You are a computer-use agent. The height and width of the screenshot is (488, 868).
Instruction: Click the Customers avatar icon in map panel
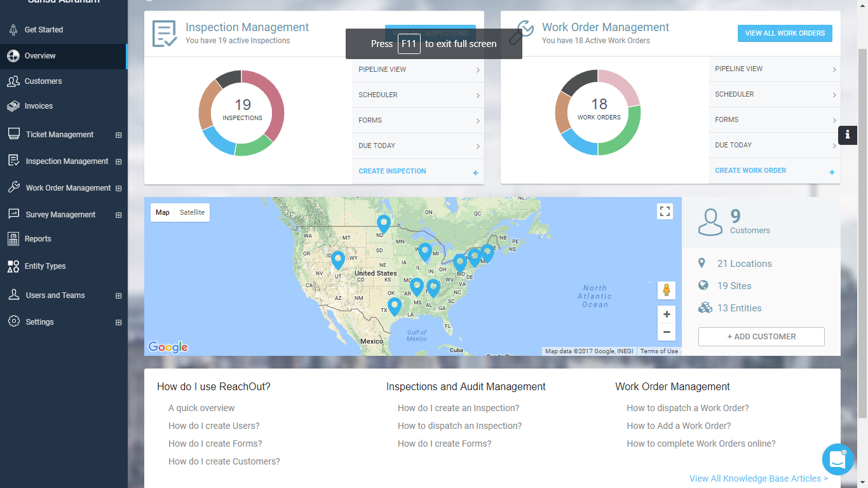click(710, 222)
